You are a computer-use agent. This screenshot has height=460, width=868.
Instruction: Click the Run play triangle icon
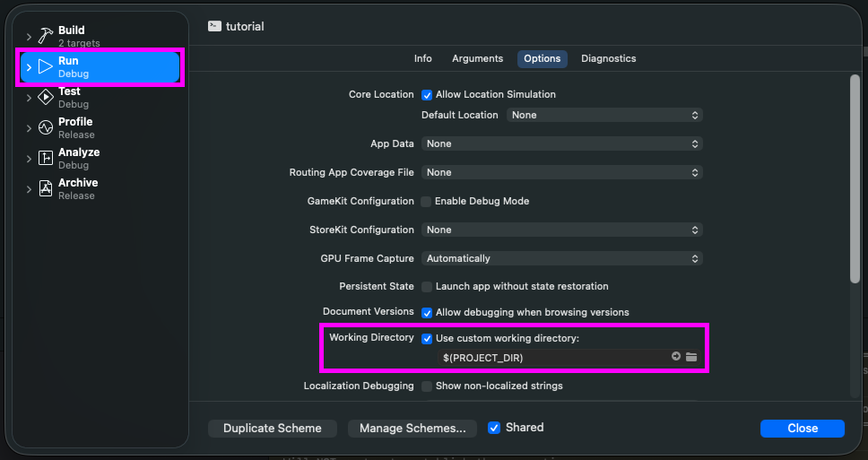[x=46, y=67]
